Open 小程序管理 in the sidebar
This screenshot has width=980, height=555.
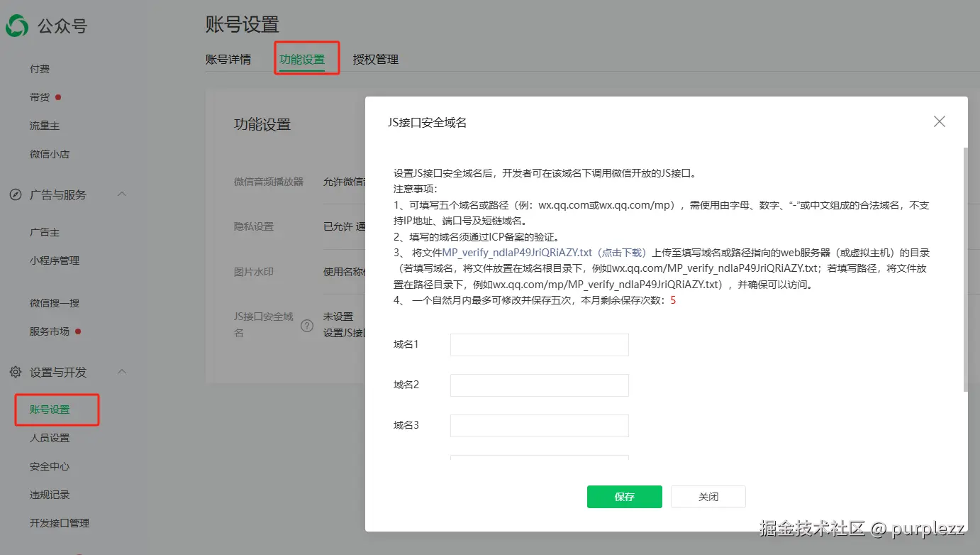[x=55, y=260]
